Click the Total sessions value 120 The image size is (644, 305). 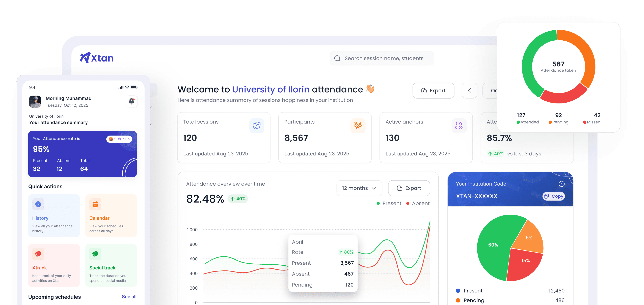click(x=190, y=138)
